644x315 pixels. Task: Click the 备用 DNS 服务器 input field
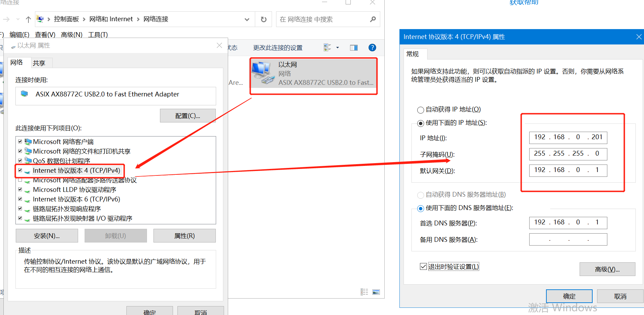(x=568, y=239)
